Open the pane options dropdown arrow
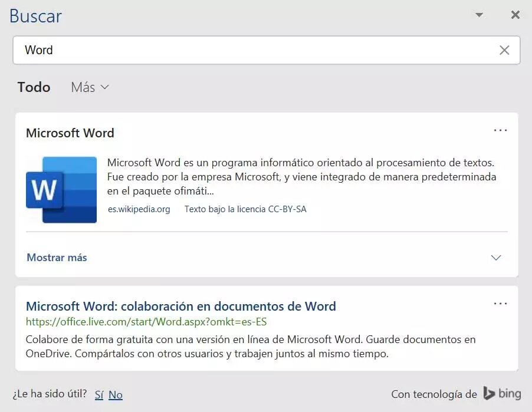Viewport: 532px width, 412px height. click(x=479, y=15)
